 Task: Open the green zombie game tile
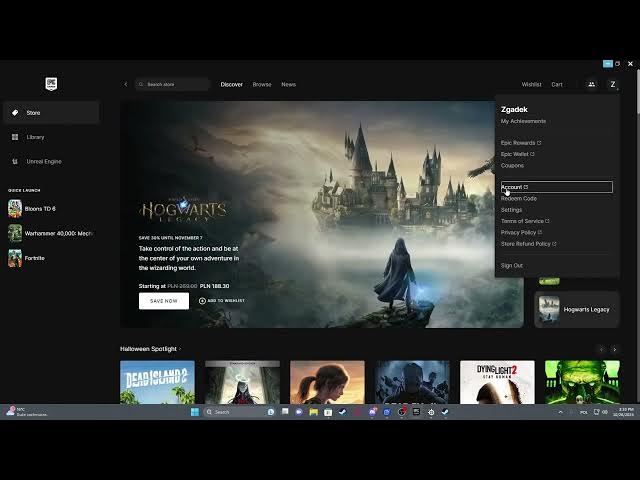tap(582, 382)
